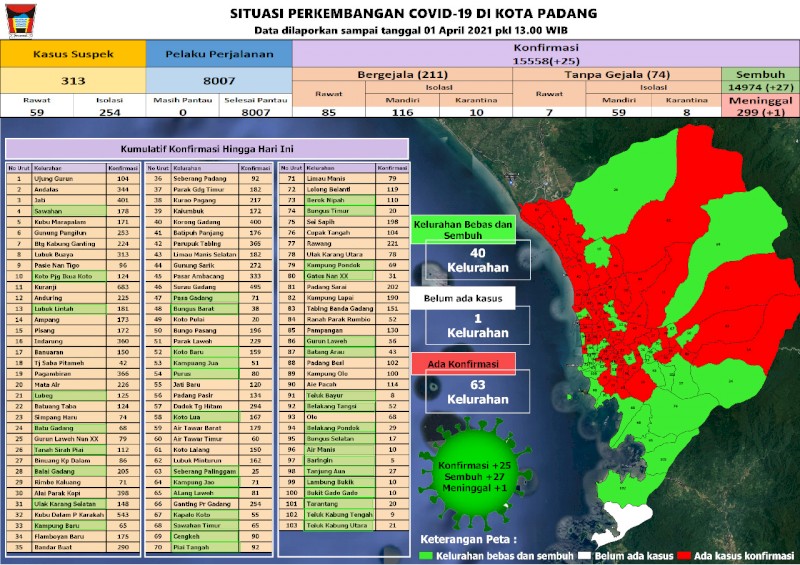Viewport: 800px width, 565px height.
Task: Click the 'Piai Tangah' kelurahan name
Action: click(191, 547)
